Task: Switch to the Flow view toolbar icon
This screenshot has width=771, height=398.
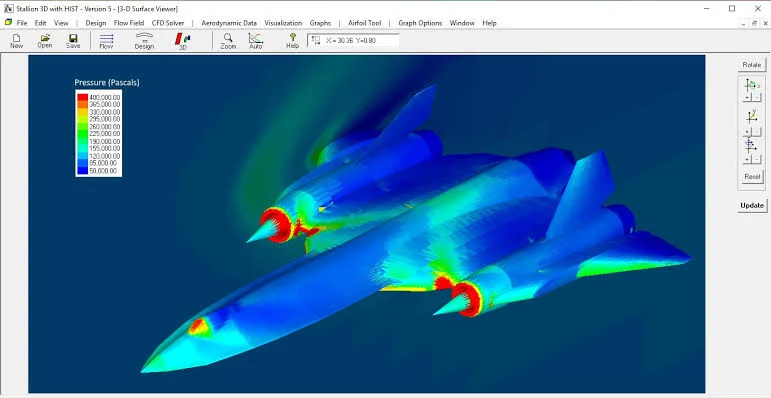Action: tap(106, 41)
